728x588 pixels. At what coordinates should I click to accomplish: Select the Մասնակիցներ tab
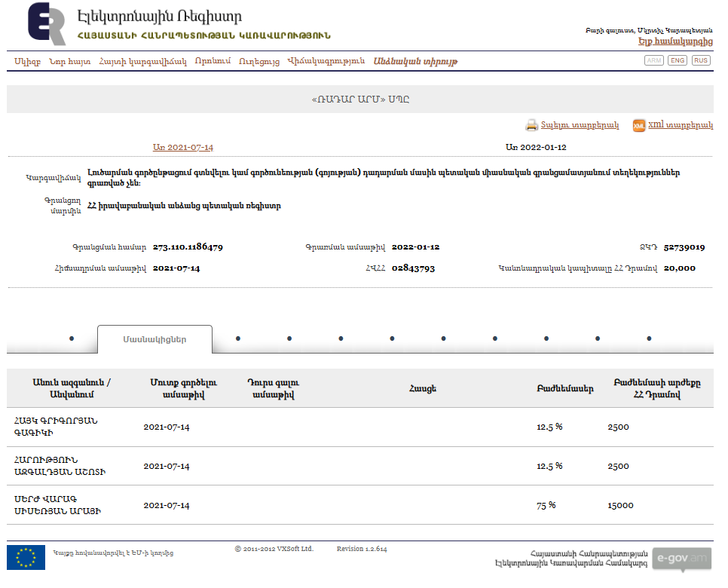point(154,339)
